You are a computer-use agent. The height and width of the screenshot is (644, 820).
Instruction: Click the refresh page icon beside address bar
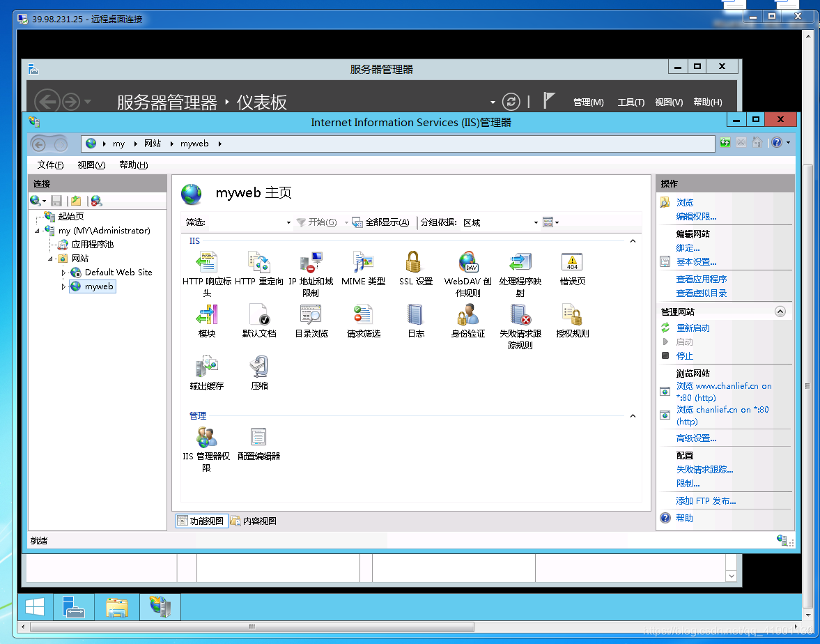point(725,142)
